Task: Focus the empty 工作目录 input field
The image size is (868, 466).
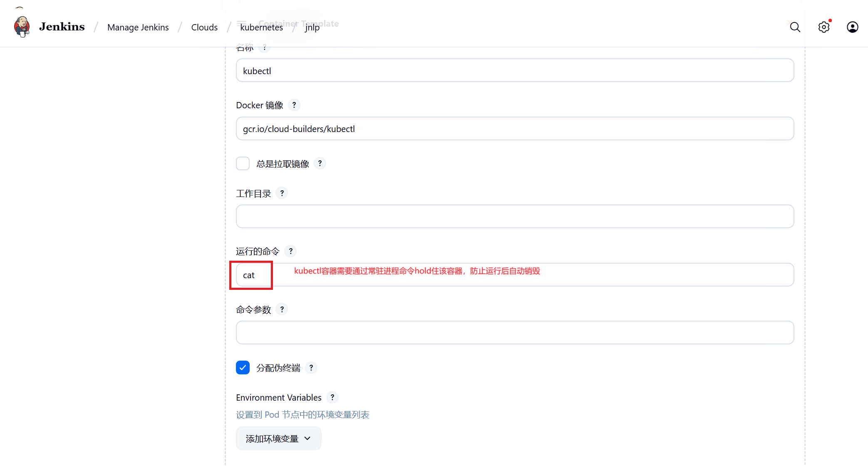Action: (x=515, y=216)
